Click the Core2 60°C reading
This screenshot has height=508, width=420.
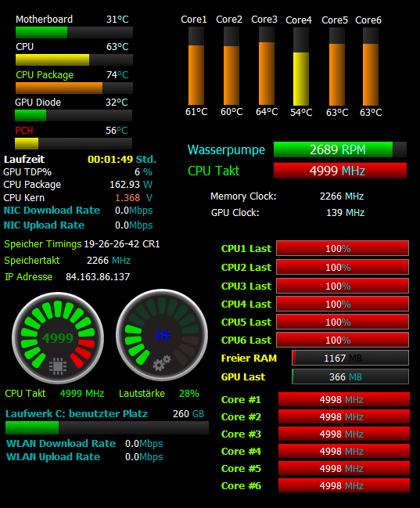232,112
